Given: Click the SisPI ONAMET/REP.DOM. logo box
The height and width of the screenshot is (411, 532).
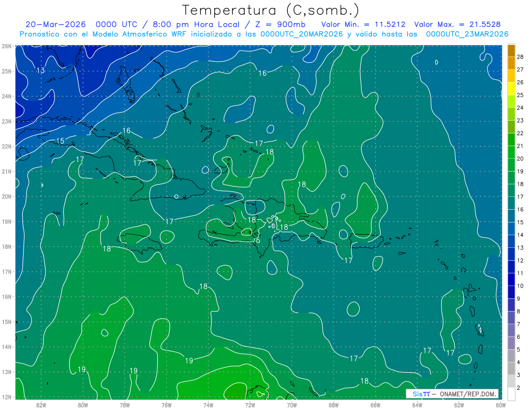Looking at the screenshot, I should point(452,394).
